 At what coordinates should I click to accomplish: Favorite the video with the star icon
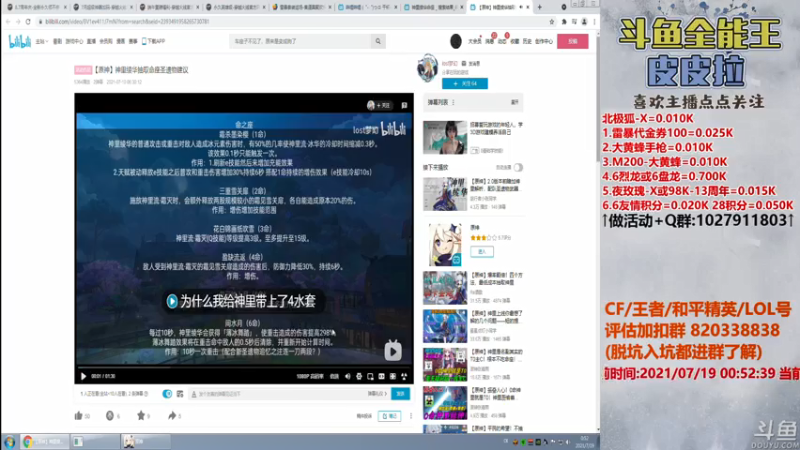[141, 416]
